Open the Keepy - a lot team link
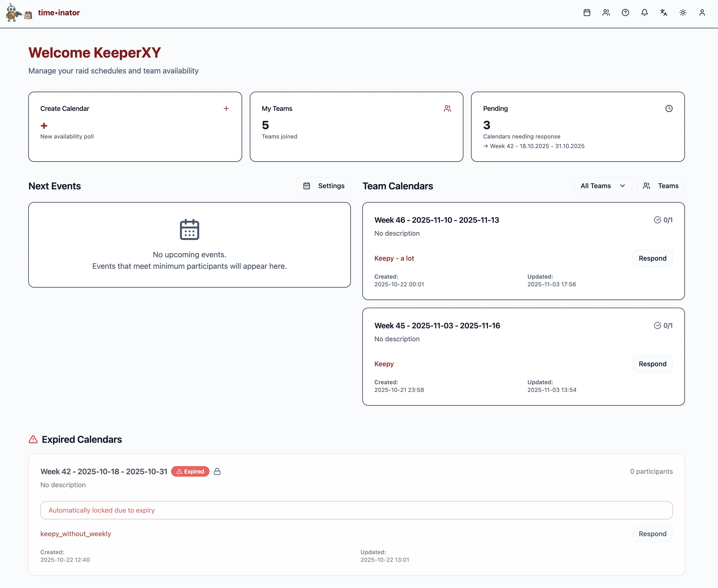 394,258
